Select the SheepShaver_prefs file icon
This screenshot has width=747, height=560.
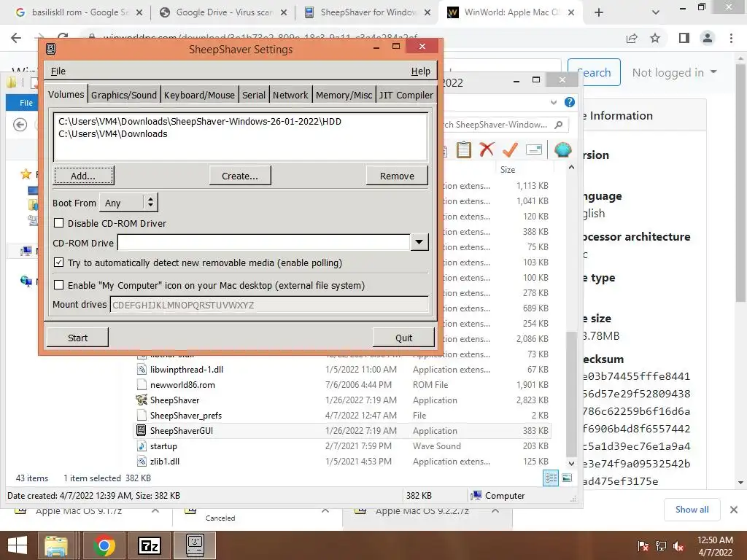click(142, 415)
